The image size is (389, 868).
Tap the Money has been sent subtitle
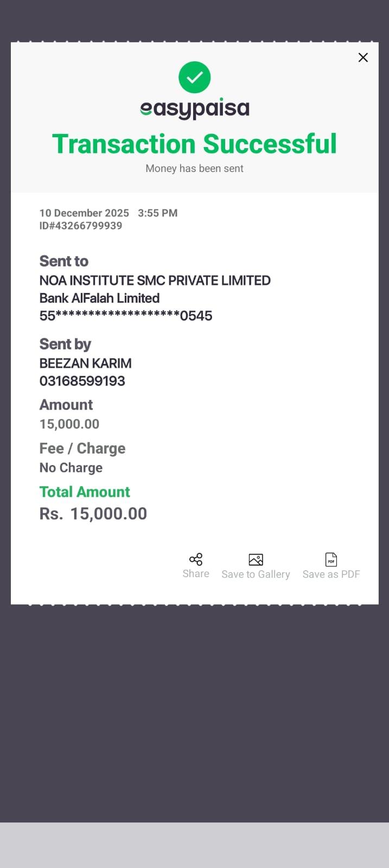click(194, 169)
